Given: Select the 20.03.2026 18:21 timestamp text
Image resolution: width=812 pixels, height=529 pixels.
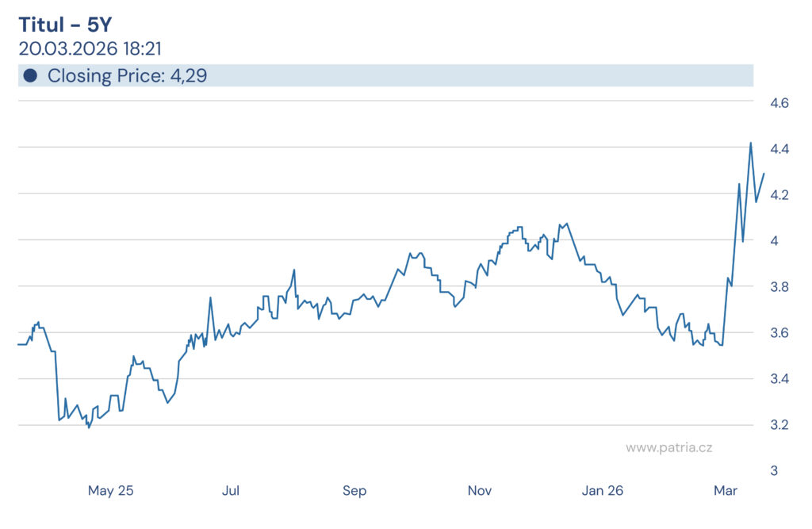Looking at the screenshot, I should tap(90, 48).
